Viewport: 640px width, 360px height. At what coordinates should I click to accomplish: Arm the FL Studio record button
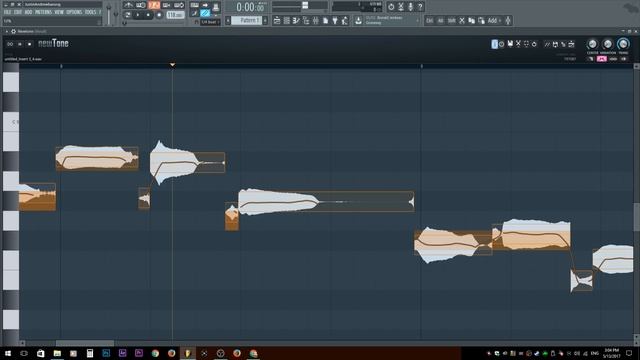click(x=159, y=15)
